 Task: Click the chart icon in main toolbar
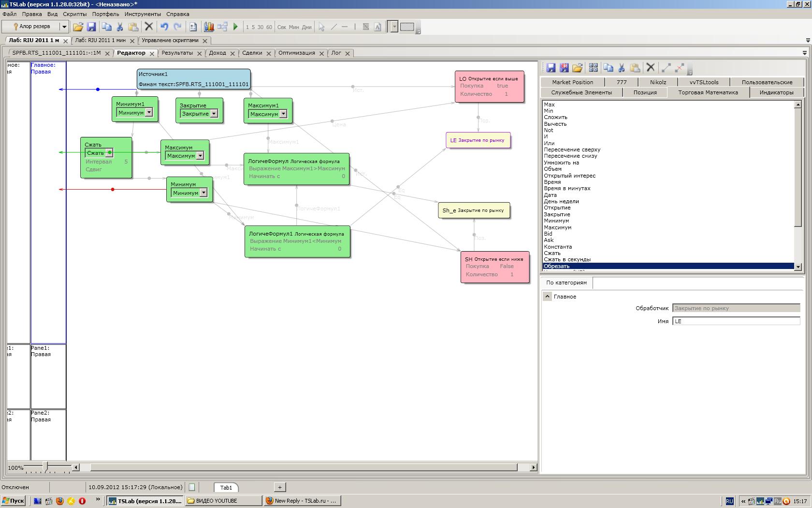tap(209, 27)
